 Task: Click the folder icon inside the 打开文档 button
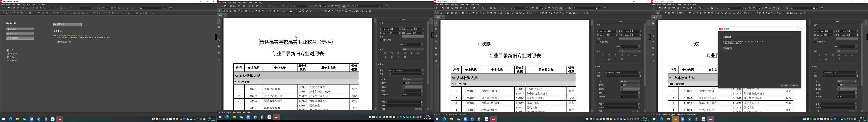pos(55,25)
